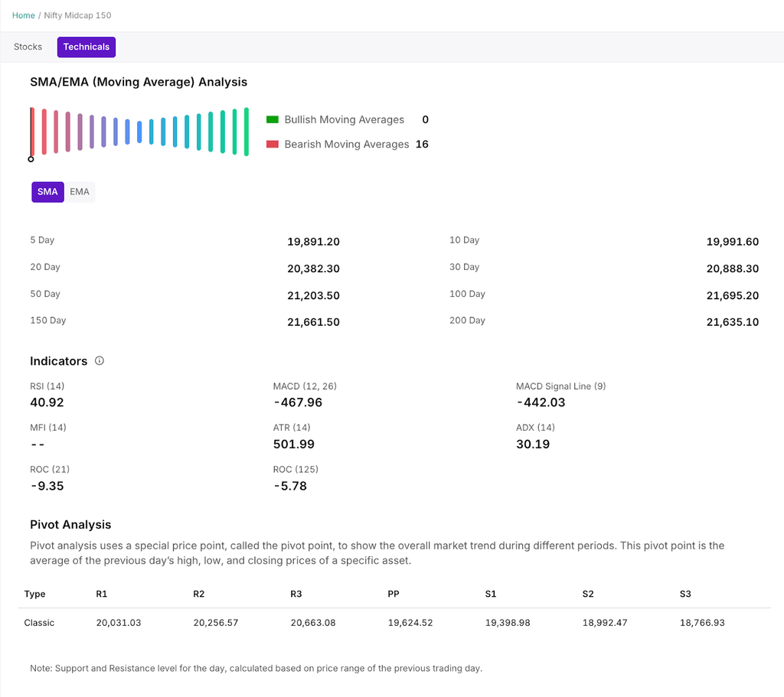Screen dimensions: 784x697
Task: Click the 200 Day value 21,635.10
Action: (732, 322)
